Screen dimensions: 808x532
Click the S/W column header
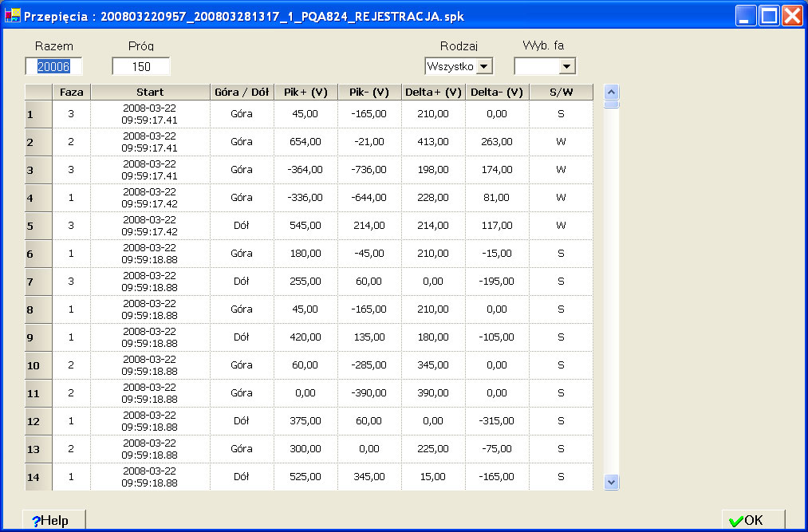pyautogui.click(x=561, y=92)
